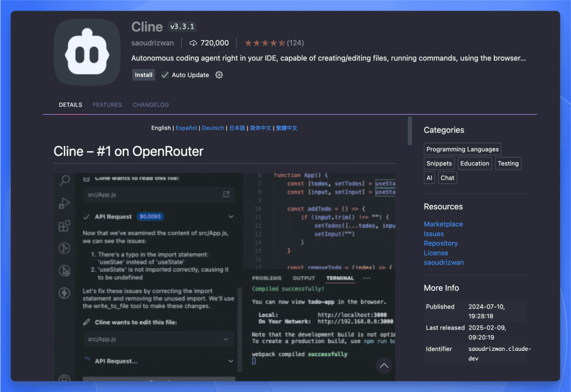Image resolution: width=571 pixels, height=392 pixels.
Task: Open the 日本語 README link
Action: (x=237, y=128)
